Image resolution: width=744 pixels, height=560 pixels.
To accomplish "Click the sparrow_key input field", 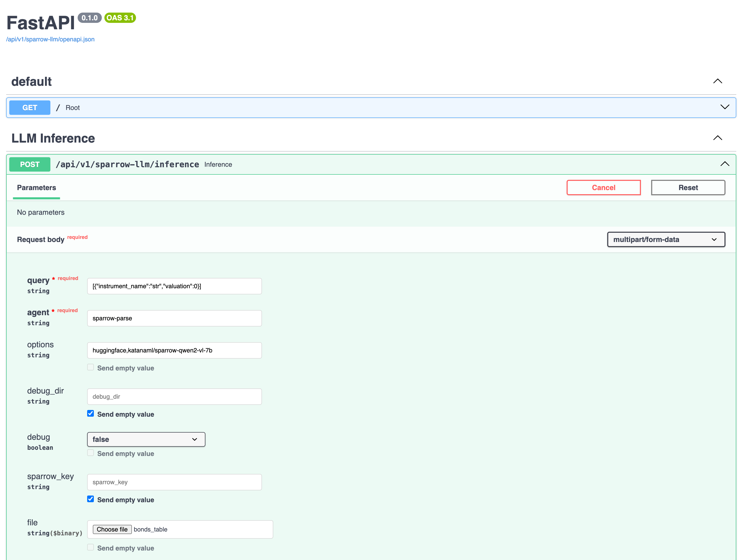I will (x=174, y=482).
